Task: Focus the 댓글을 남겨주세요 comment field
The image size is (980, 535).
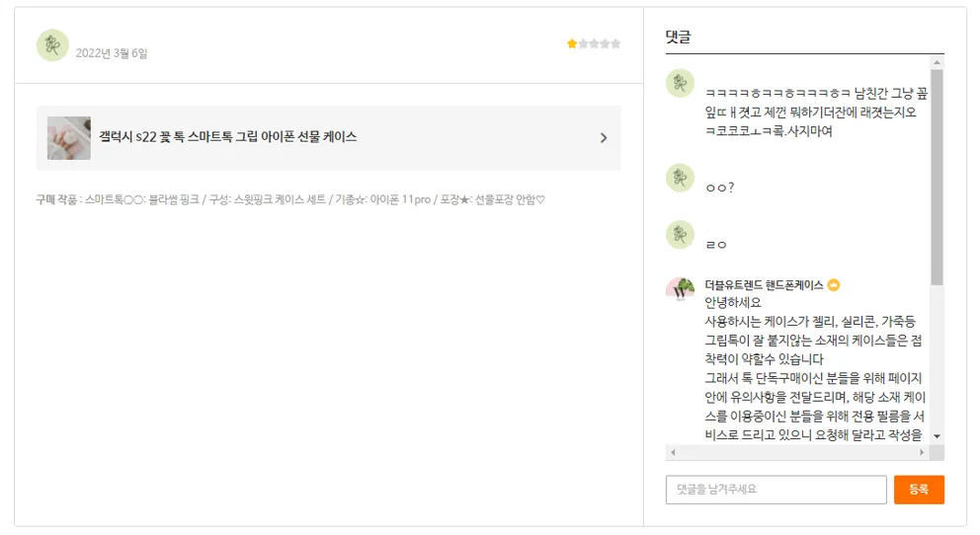Action: [776, 490]
